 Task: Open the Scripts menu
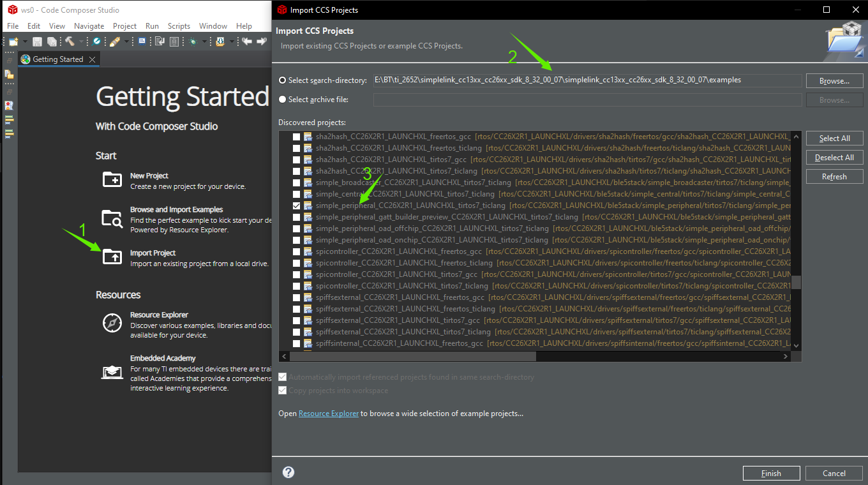(x=179, y=26)
